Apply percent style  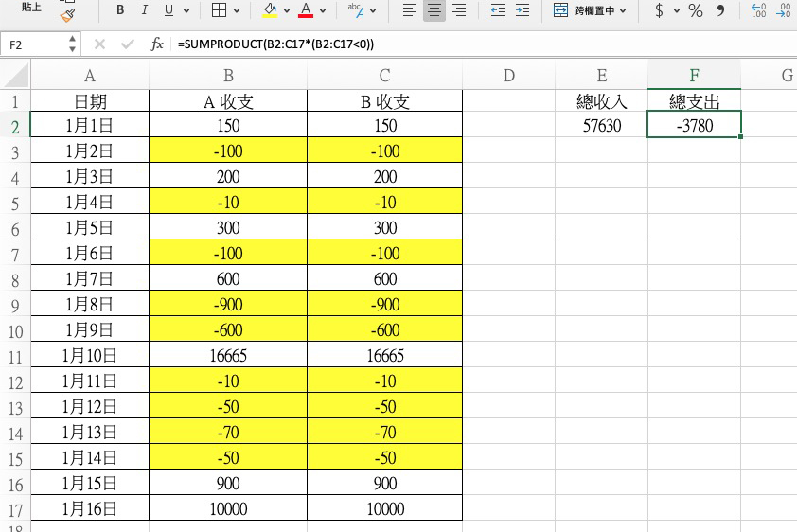pos(696,10)
